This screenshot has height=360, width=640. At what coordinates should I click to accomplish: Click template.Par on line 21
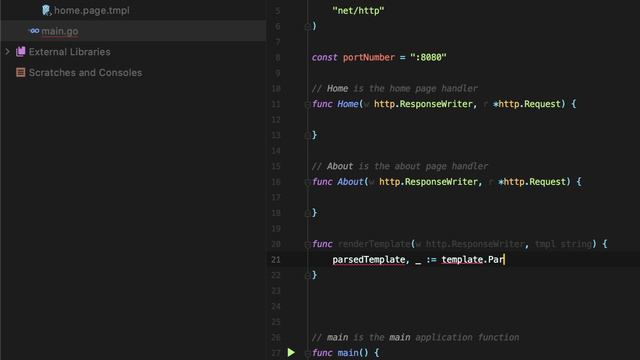pos(473,260)
